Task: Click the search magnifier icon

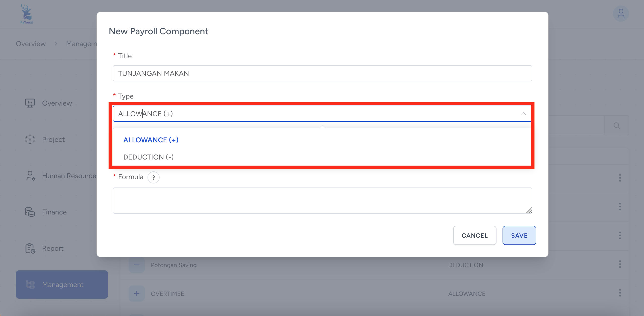Action: (x=617, y=125)
